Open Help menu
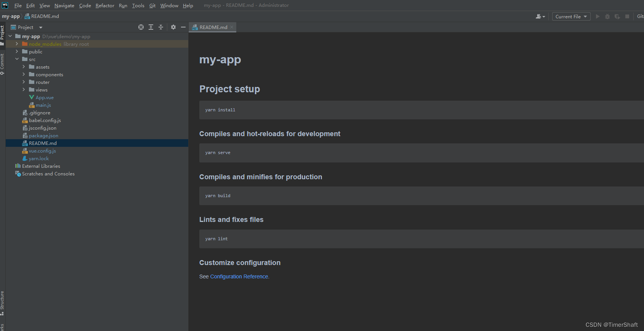Viewport: 644px width, 331px height. [x=188, y=5]
